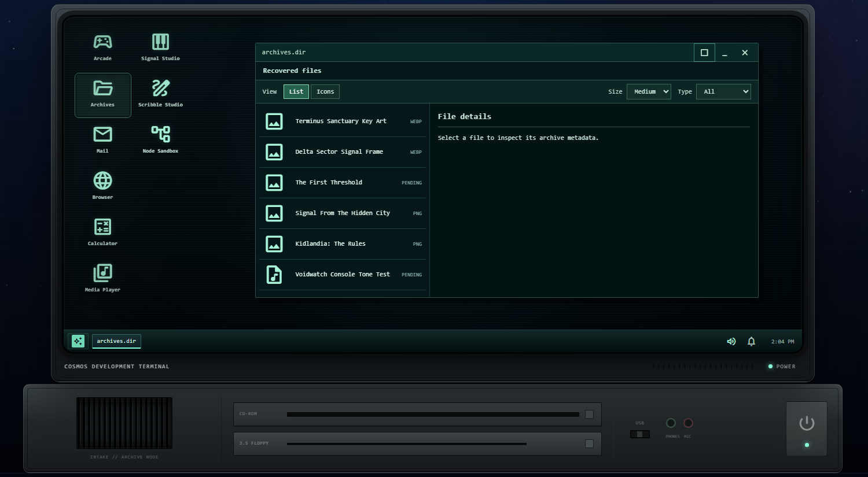
Task: Click the image icon beside Terminus Sanctuary Key Art
Action: pos(274,121)
